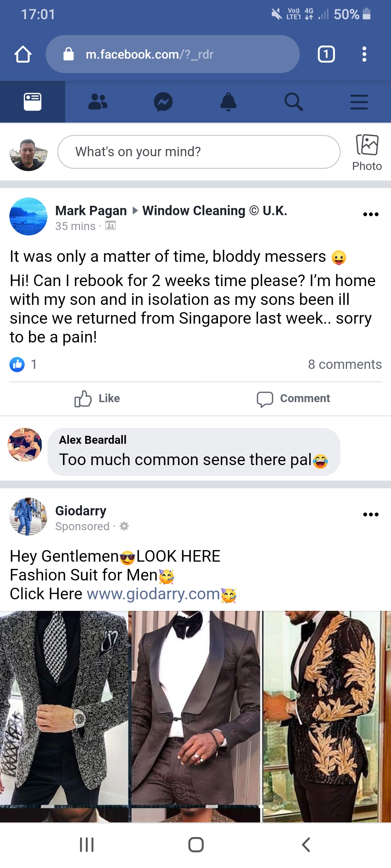Select the News Feed tab icon
The image size is (391, 868).
point(33,102)
